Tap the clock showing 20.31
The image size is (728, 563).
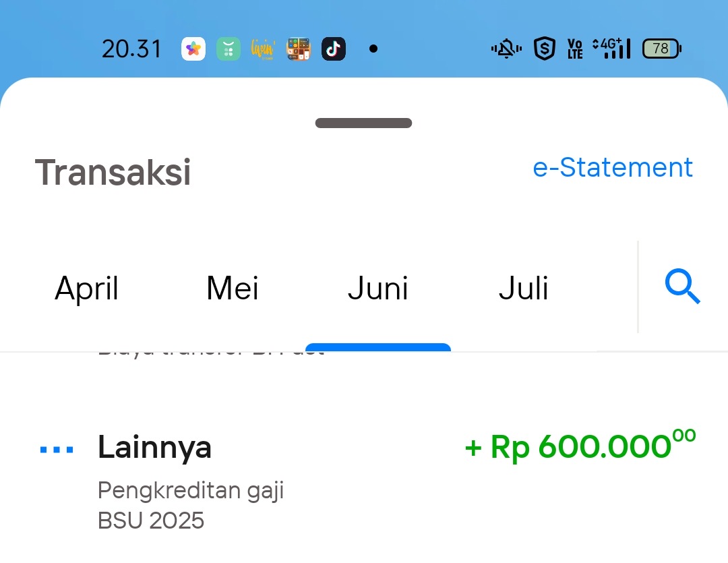[131, 48]
